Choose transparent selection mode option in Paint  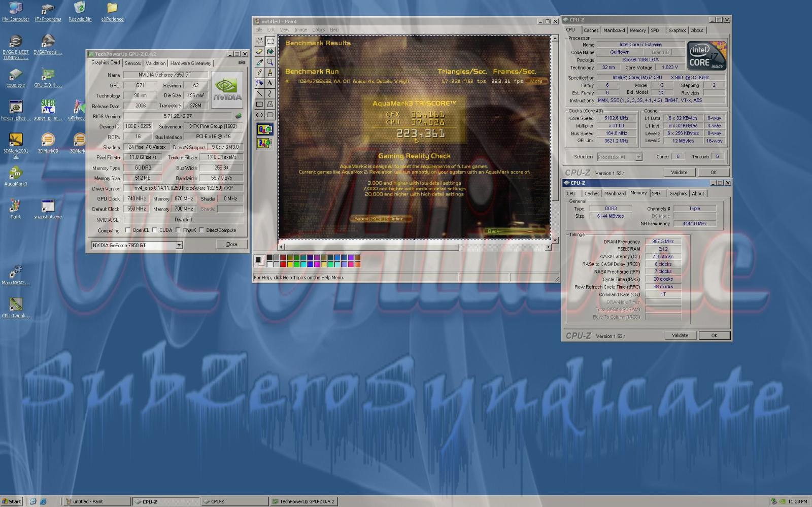point(265,143)
